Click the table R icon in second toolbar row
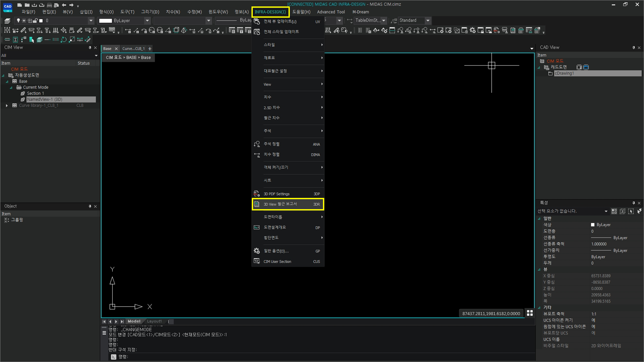The width and height of the screenshot is (644, 362). pos(232,30)
